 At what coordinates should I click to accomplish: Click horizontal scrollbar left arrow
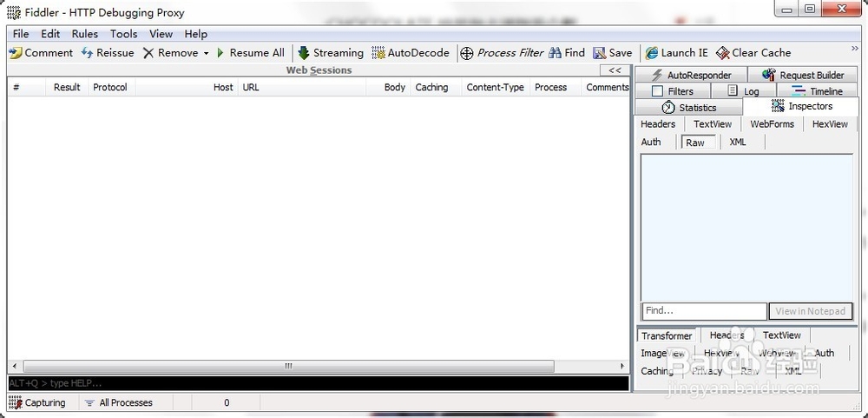tap(14, 367)
